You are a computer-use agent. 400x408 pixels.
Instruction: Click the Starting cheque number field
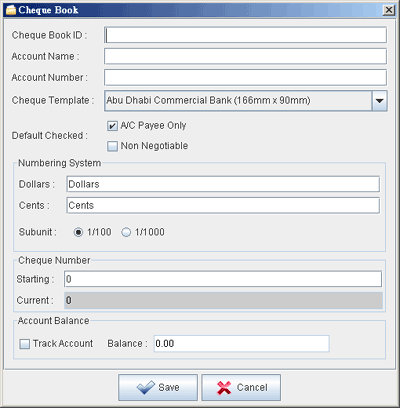[223, 279]
